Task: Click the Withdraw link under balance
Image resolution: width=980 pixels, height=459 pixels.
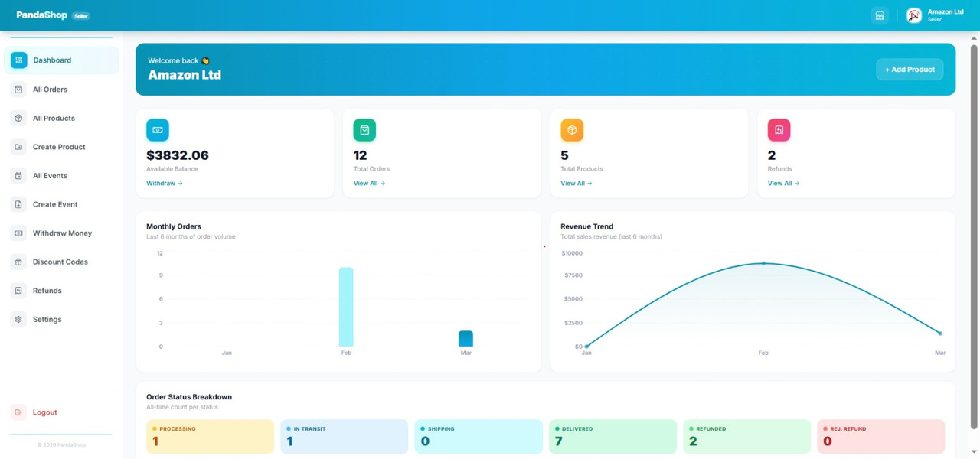Action: coord(165,184)
